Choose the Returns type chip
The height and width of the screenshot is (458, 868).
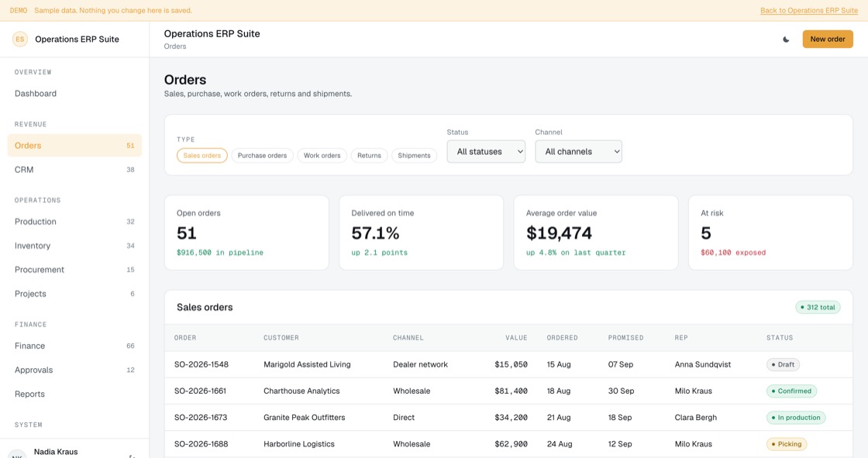(369, 156)
